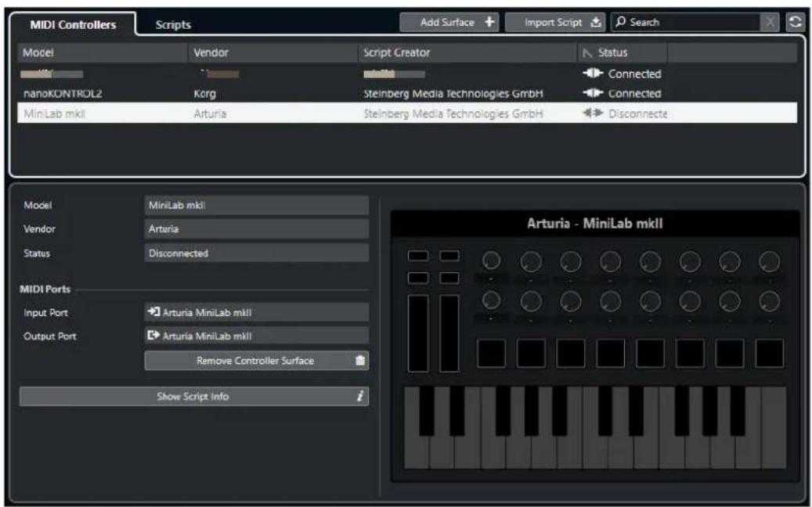
Task: Sort by Script Creator column header
Action: (467, 52)
